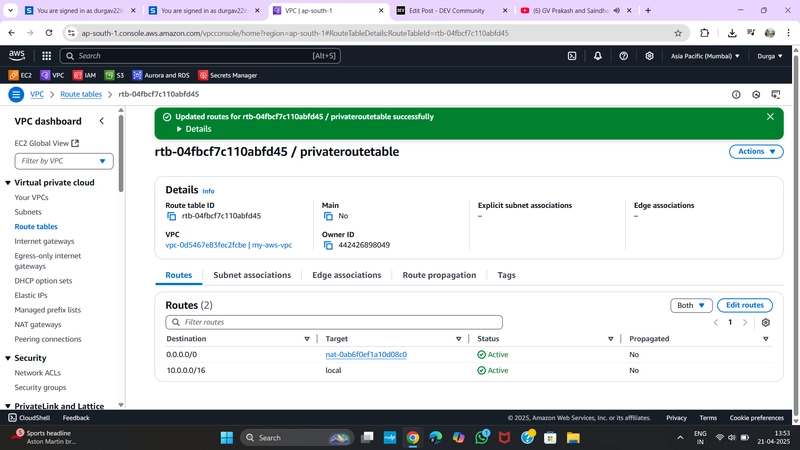Dismiss the green success banner
Image resolution: width=800 pixels, height=450 pixels.
coord(770,117)
